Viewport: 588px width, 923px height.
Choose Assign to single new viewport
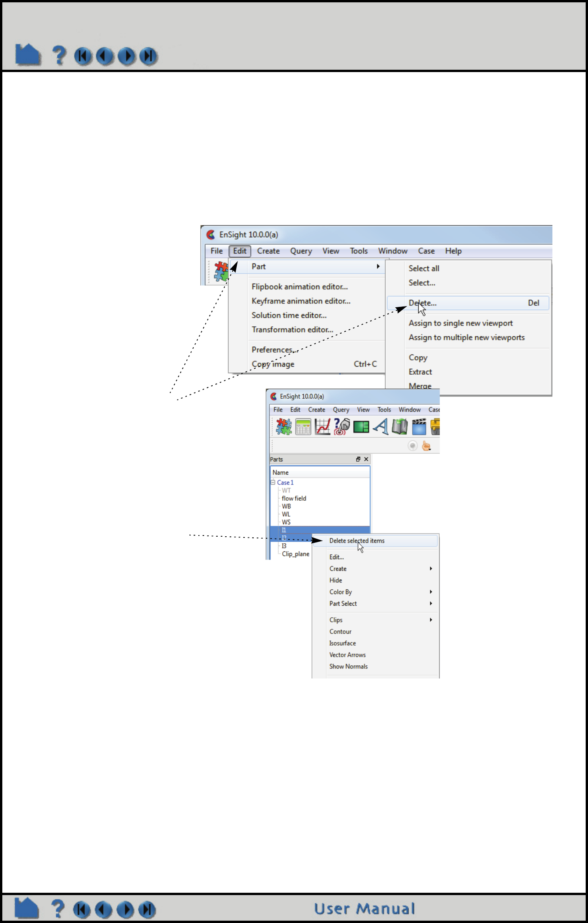461,323
